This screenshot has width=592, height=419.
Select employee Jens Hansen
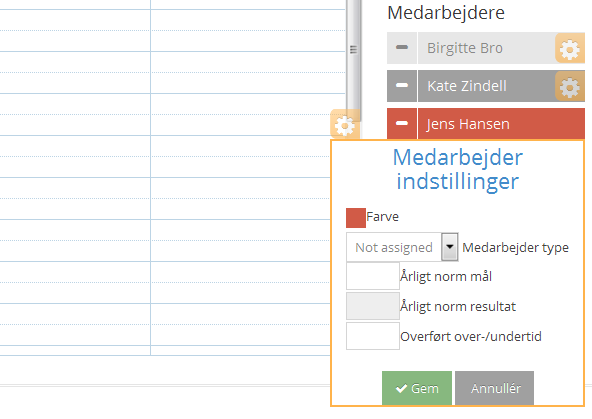(501, 124)
